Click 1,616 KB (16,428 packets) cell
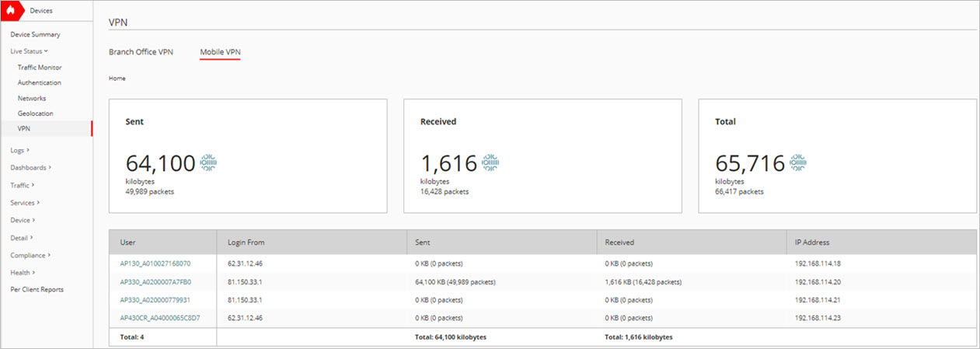 643,281
